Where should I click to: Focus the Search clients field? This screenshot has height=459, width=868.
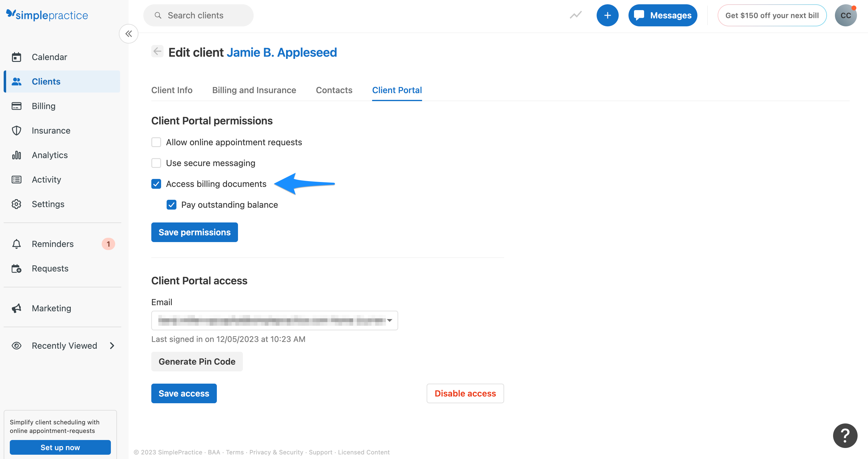(x=198, y=16)
